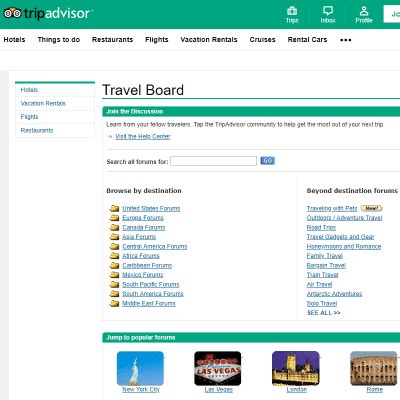Viewport: 400px width, 400px height.
Task: Click the TripAdvisor owl logo
Action: pos(13,13)
